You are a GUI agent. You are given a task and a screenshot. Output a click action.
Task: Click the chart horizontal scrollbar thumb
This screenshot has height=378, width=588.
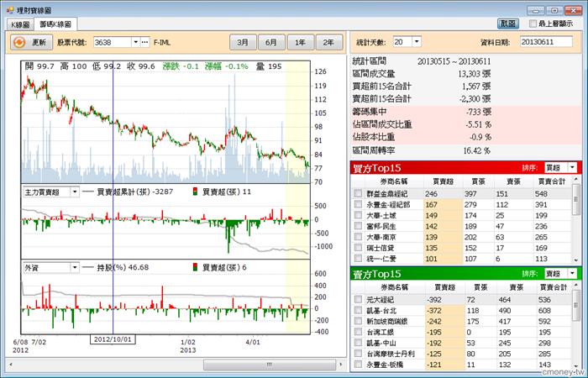(270, 365)
